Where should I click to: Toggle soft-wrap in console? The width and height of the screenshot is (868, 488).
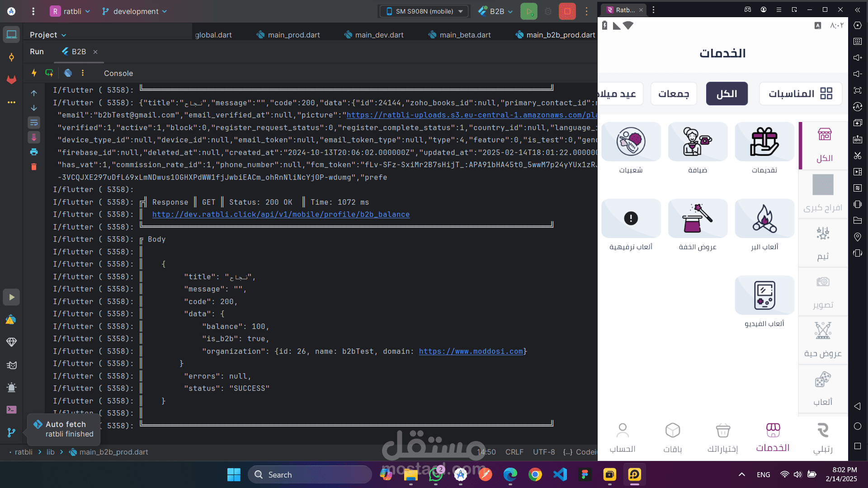click(x=34, y=122)
